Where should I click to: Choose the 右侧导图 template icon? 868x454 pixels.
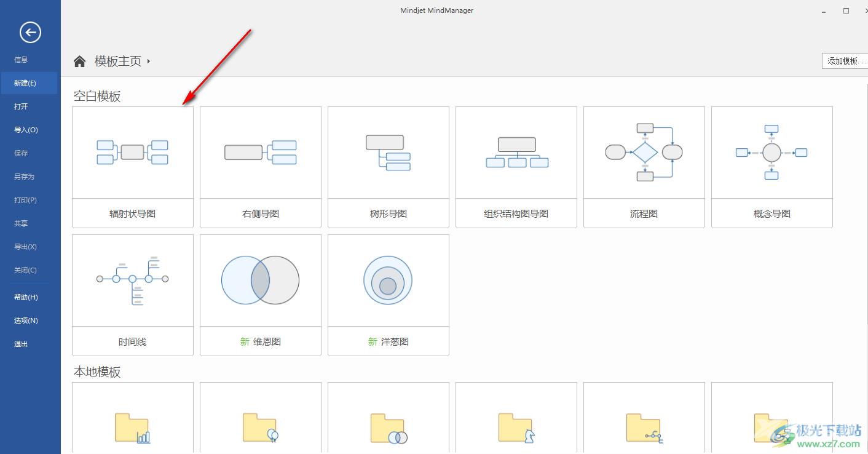pos(261,153)
